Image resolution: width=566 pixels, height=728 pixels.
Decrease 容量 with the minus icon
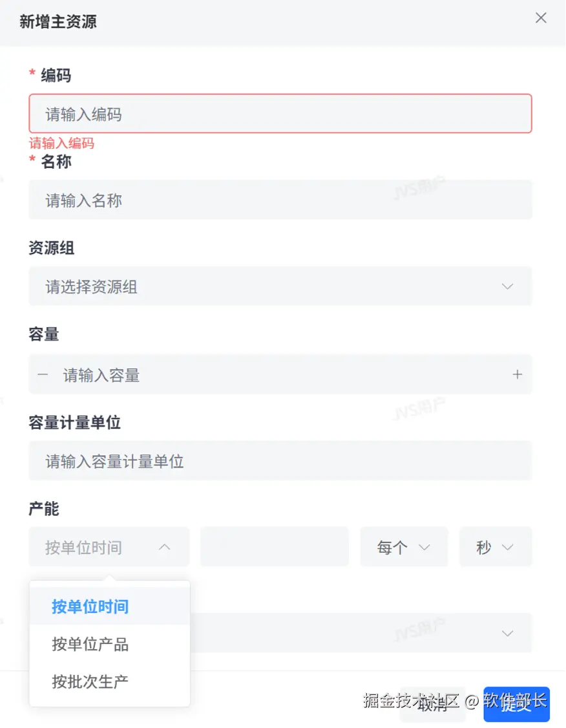point(43,375)
